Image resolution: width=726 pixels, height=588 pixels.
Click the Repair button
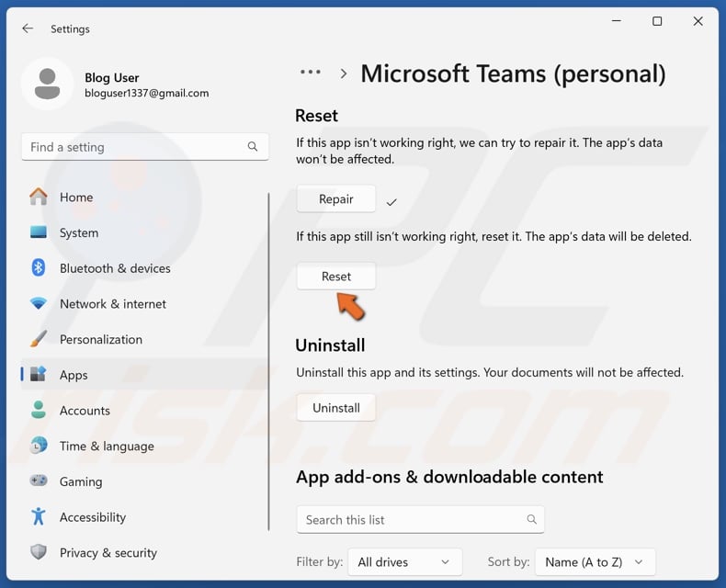coord(336,199)
